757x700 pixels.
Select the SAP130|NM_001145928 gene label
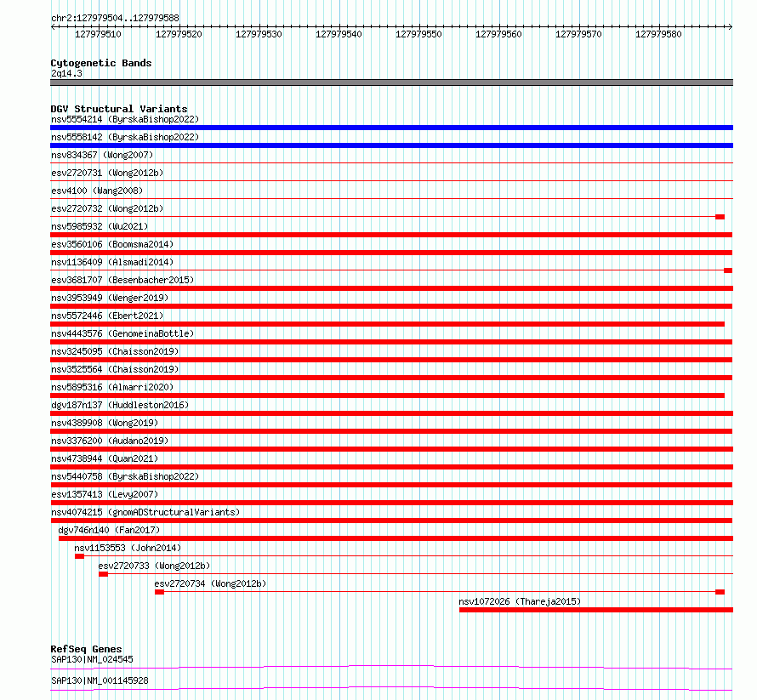(x=100, y=680)
